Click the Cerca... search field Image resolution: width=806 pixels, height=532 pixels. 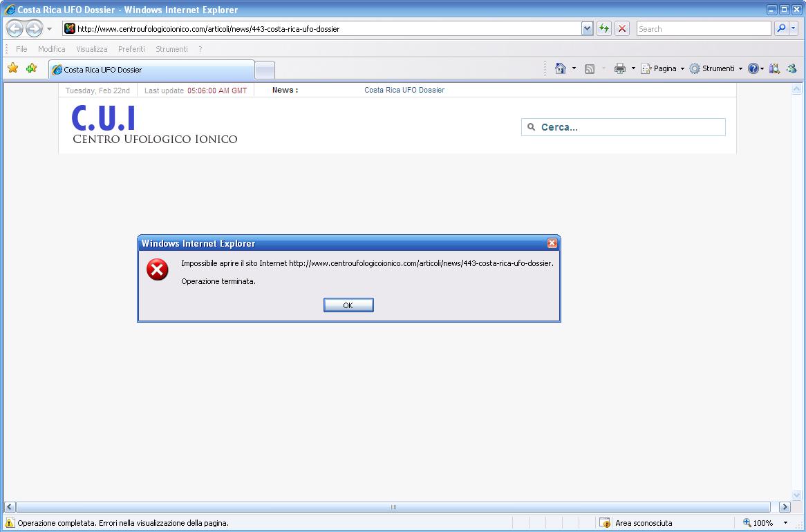pyautogui.click(x=623, y=128)
